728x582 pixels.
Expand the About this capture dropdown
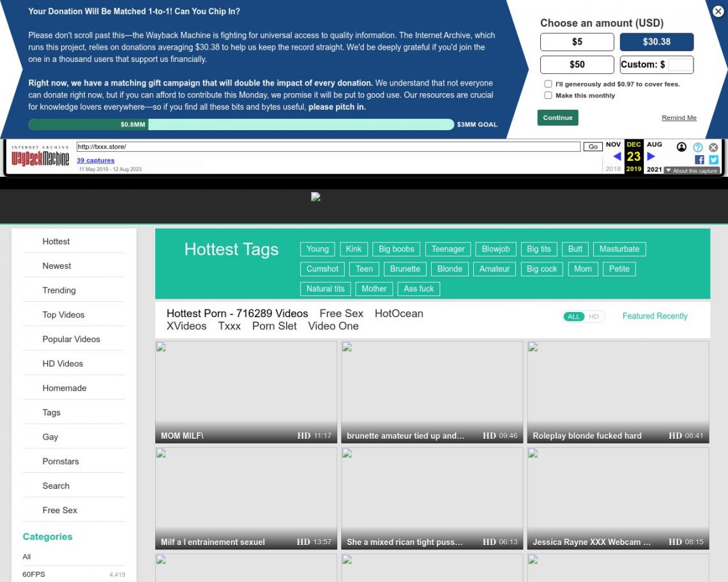tap(692, 170)
